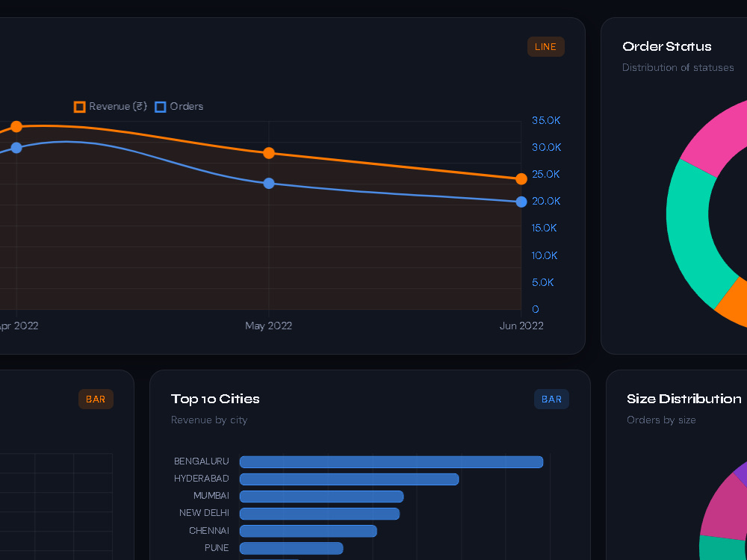Click the 'Distribution of statuses' subtitle
This screenshot has width=747, height=560.
tap(678, 68)
